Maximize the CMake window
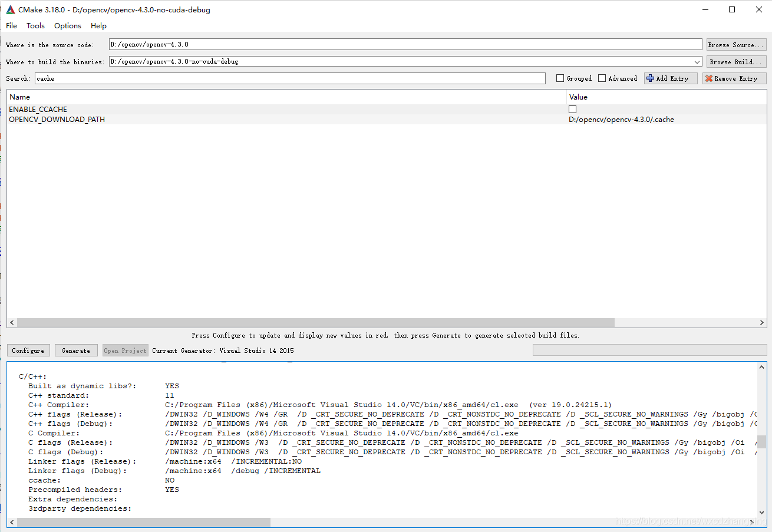The width and height of the screenshot is (772, 532). tap(732, 9)
